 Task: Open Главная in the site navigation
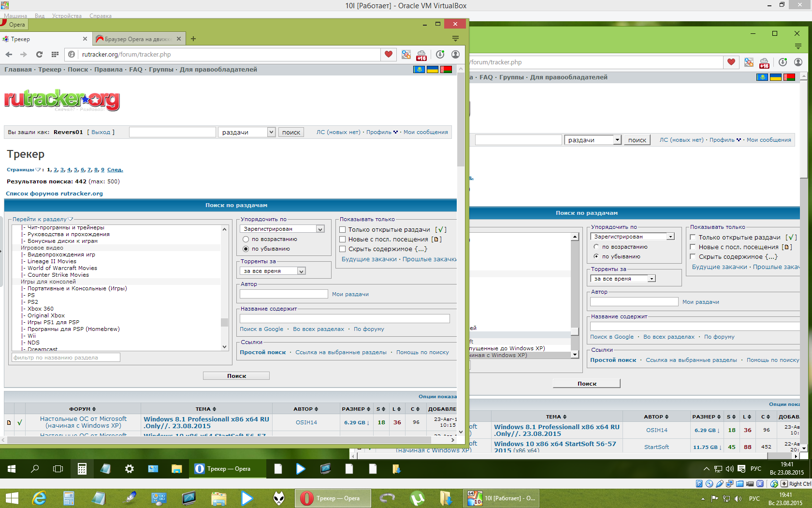18,70
